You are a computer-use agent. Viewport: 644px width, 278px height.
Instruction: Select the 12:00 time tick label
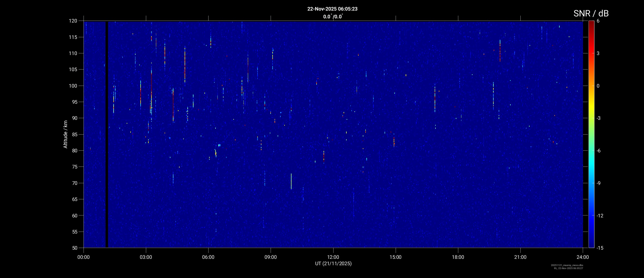click(333, 257)
